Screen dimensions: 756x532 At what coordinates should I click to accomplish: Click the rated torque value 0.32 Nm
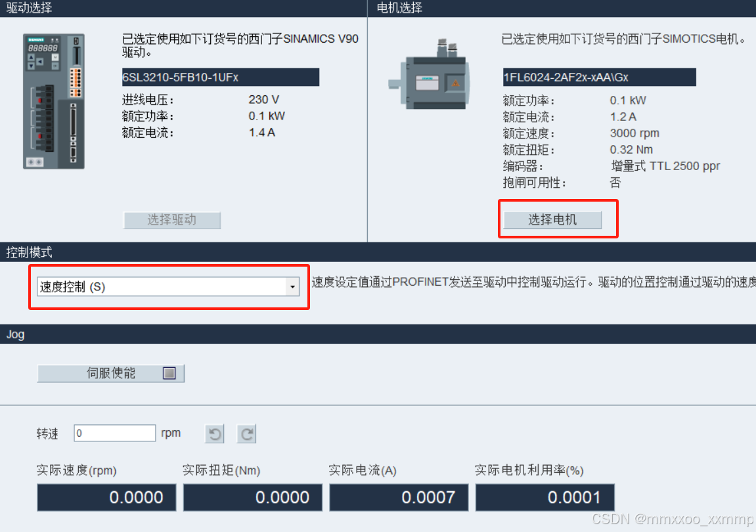click(631, 150)
